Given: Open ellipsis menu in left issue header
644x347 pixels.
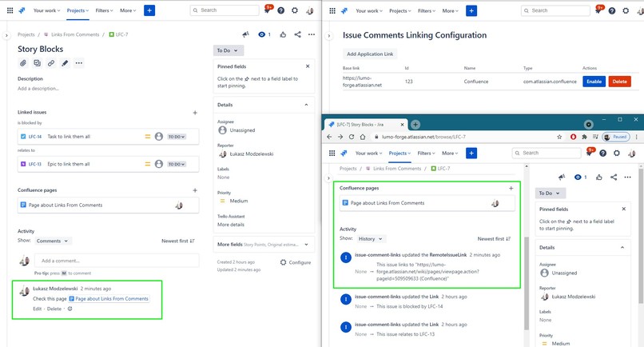Looking at the screenshot, I should point(312,34).
